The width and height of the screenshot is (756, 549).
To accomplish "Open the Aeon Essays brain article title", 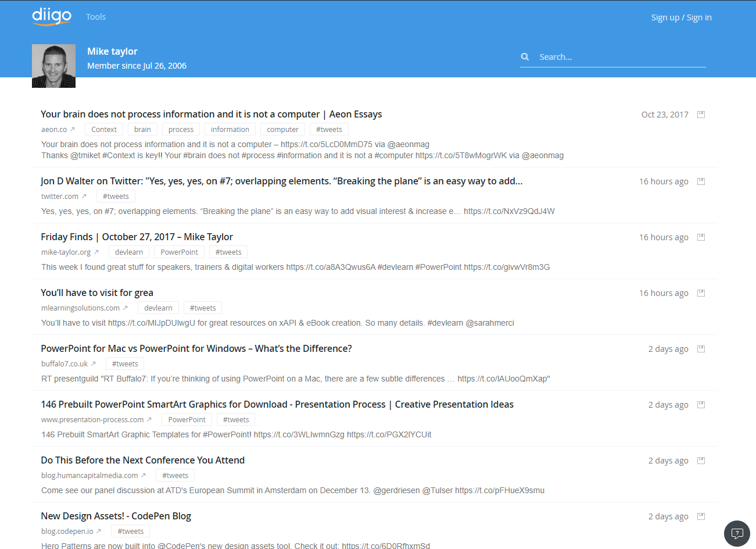I will (x=211, y=114).
